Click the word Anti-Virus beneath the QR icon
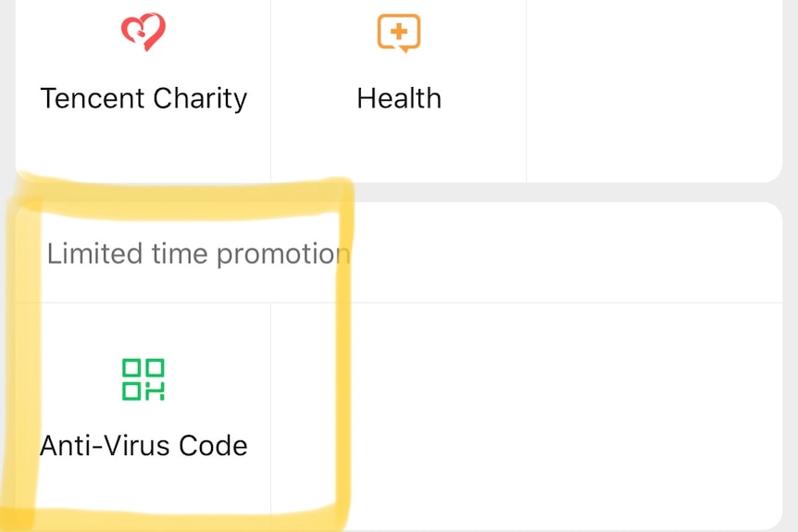This screenshot has width=798, height=532. tap(106, 446)
